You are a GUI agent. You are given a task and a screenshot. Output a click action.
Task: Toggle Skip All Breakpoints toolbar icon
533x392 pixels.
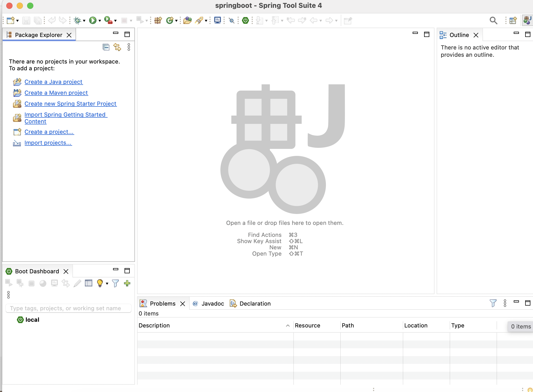231,20
